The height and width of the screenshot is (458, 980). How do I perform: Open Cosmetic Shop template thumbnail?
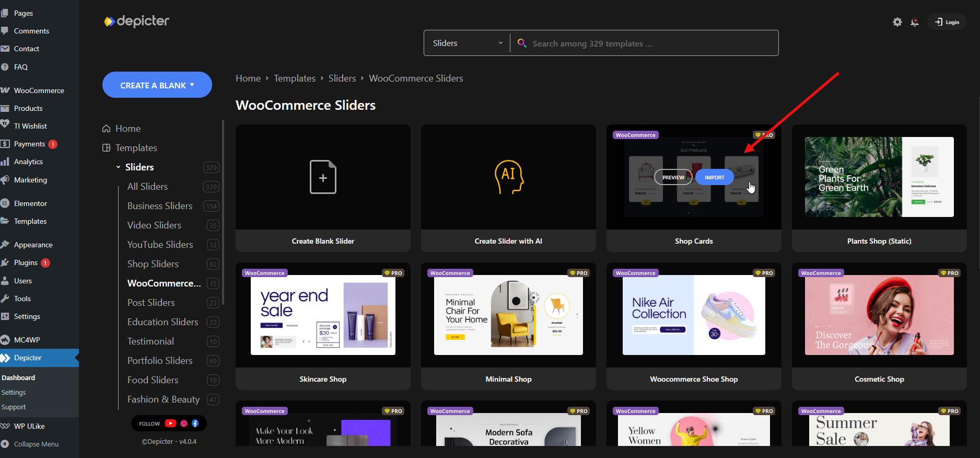(x=879, y=315)
